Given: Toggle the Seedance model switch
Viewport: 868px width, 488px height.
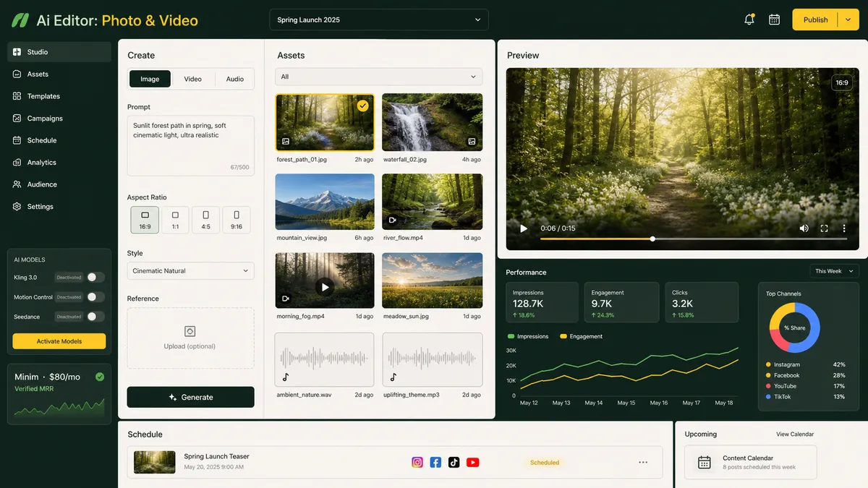Looking at the screenshot, I should tap(95, 317).
